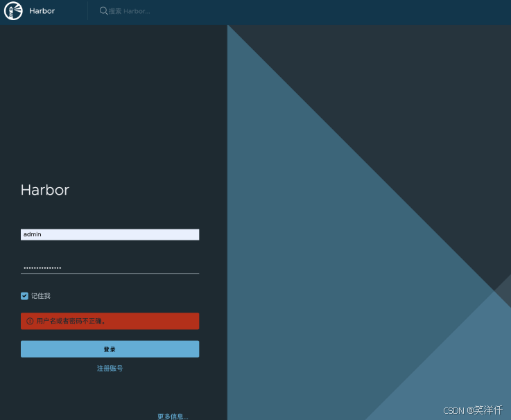The width and height of the screenshot is (511, 420).
Task: Click the warning icon in error banner
Action: click(x=30, y=322)
